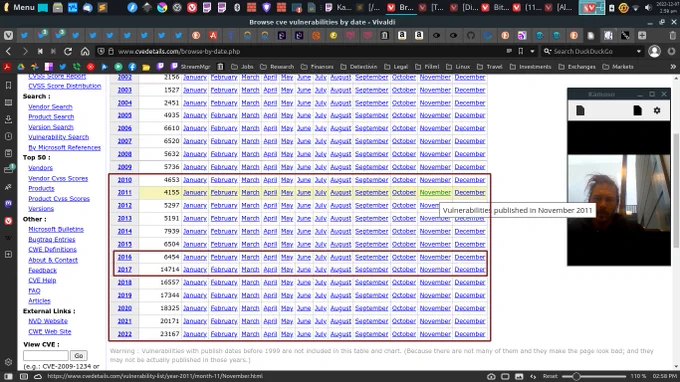This screenshot has width=680, height=382.
Task: Open page actions code icon in status bar
Action: [533, 376]
